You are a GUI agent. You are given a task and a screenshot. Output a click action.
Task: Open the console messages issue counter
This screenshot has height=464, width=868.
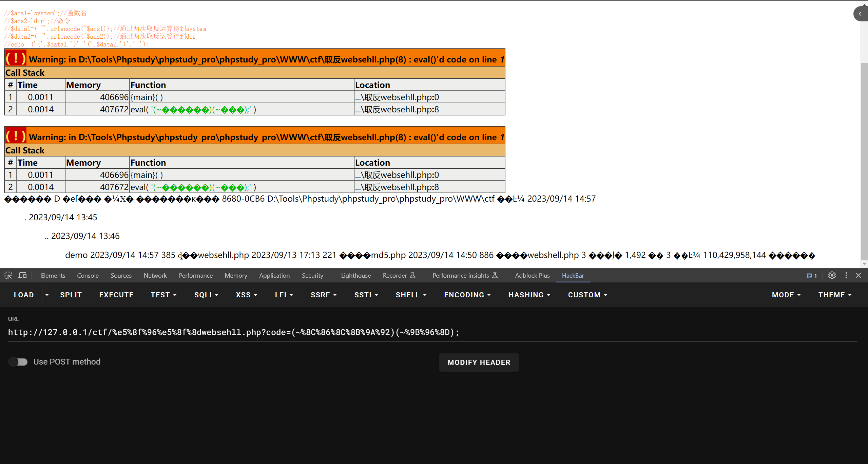pos(812,276)
